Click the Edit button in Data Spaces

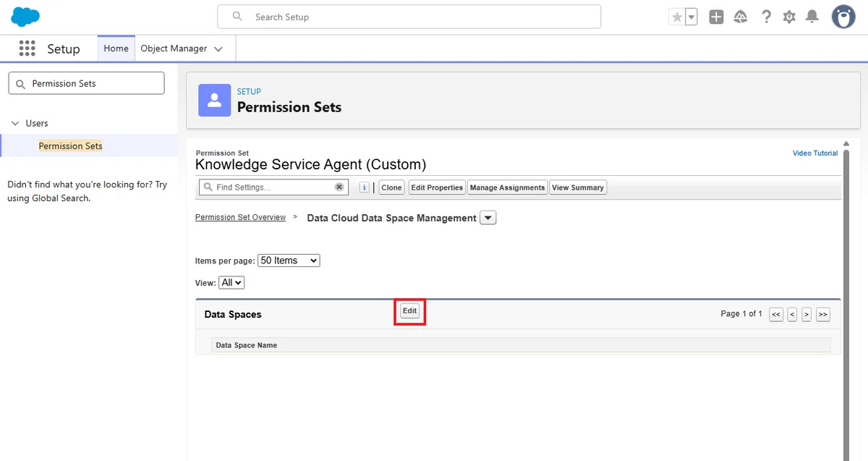point(410,311)
